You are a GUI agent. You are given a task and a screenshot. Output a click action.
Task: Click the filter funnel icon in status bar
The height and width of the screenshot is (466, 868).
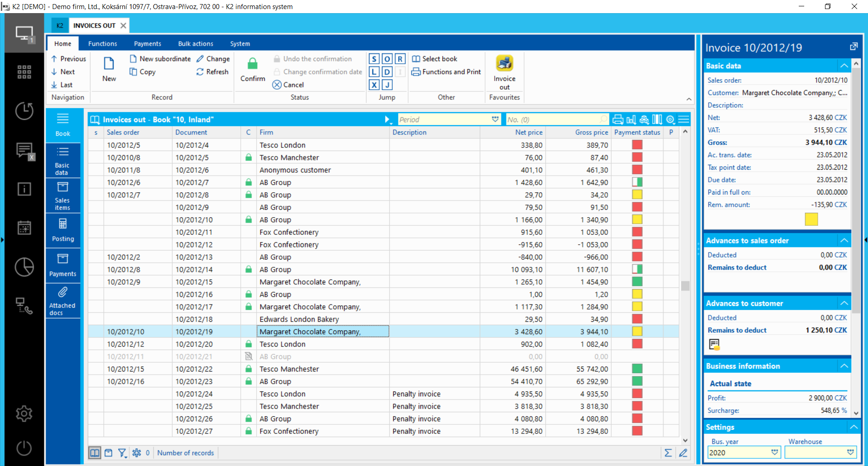(x=122, y=453)
